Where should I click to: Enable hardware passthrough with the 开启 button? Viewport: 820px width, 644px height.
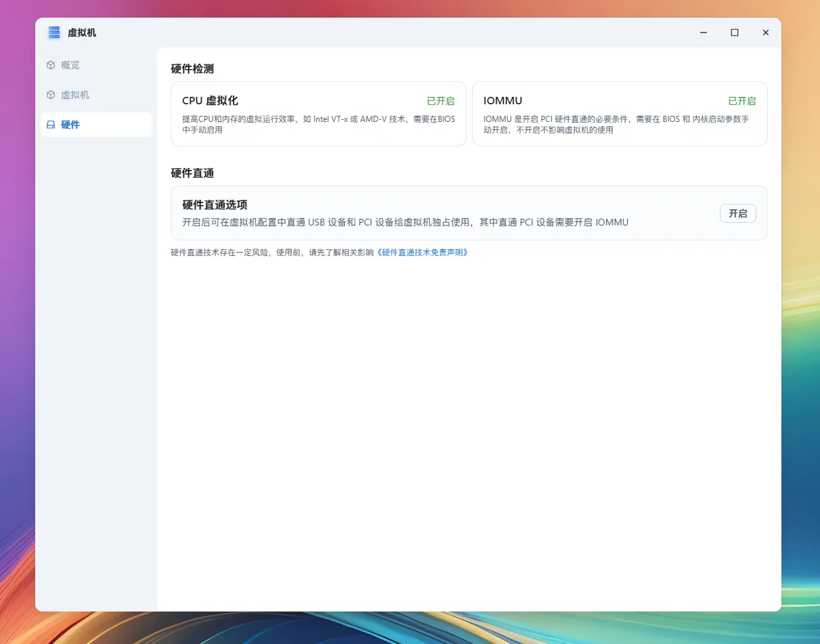737,213
